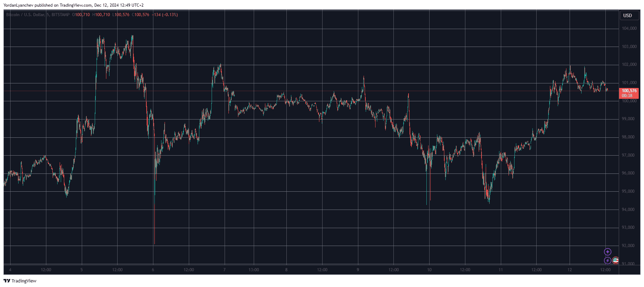Click the purple four-point star event icon
The image size is (644, 287).
click(608, 252)
